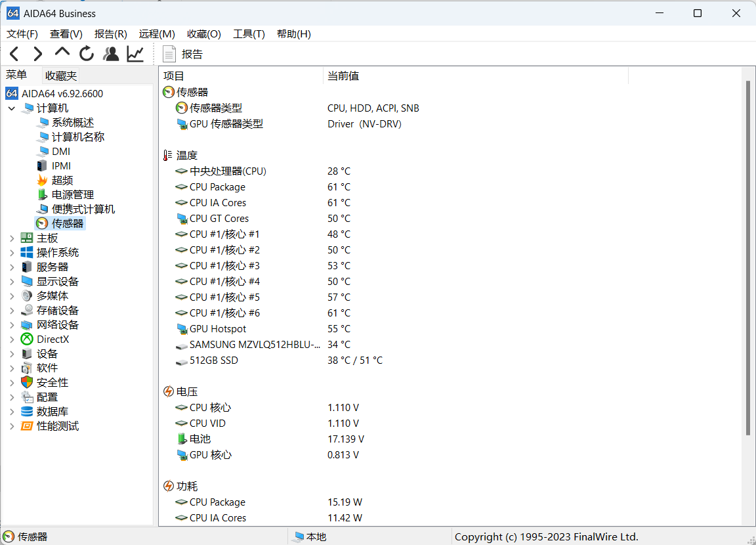Expand the 多媒体 tree node

tap(12, 296)
